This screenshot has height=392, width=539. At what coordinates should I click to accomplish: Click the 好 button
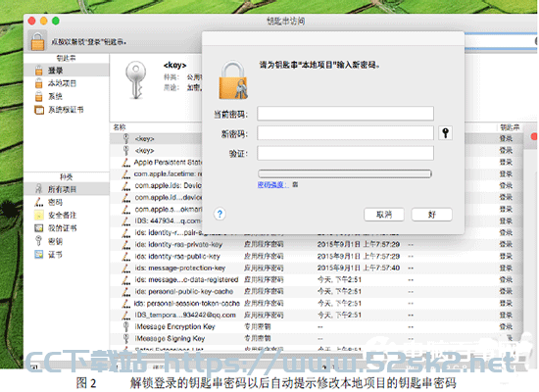click(432, 215)
